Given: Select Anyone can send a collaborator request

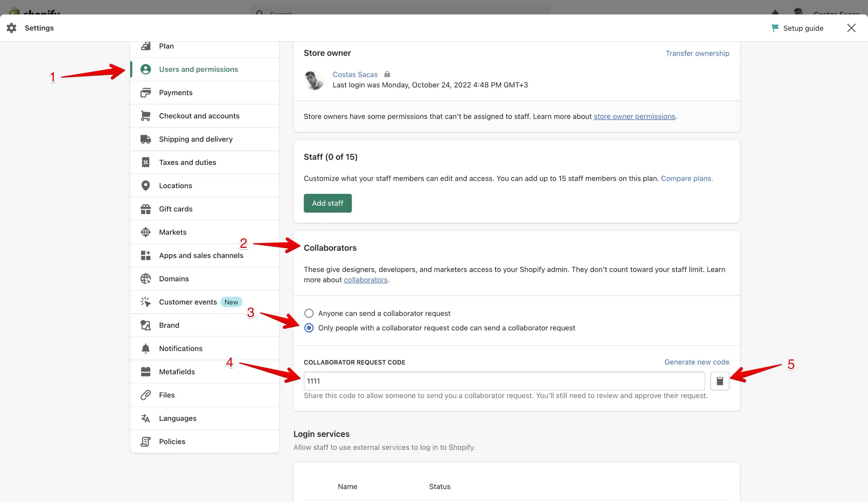Looking at the screenshot, I should pyautogui.click(x=309, y=313).
